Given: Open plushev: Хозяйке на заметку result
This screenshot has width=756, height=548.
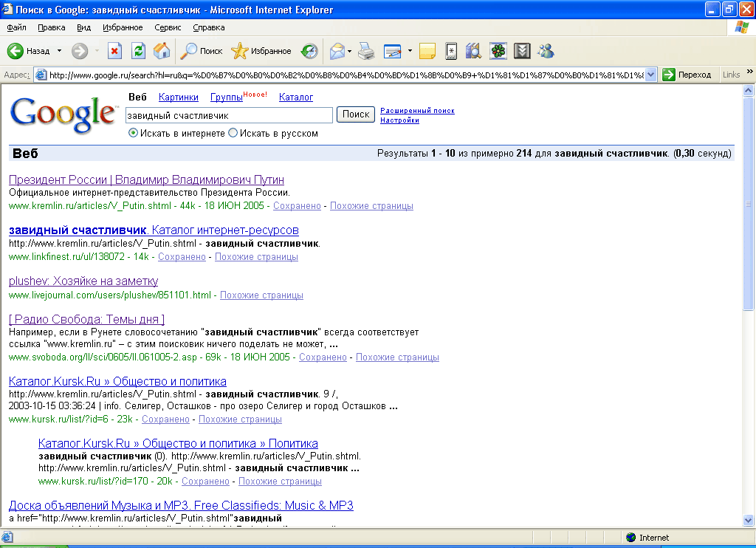Looking at the screenshot, I should (83, 281).
